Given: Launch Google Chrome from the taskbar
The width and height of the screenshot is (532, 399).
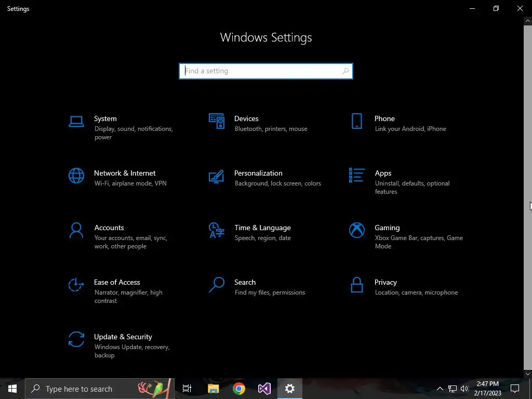Looking at the screenshot, I should coord(239,389).
